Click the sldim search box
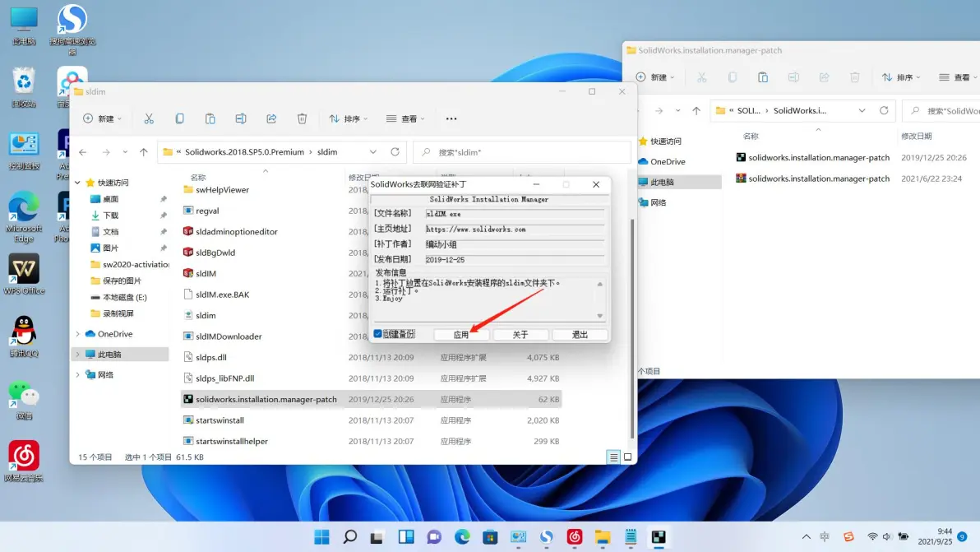Viewport: 980px width, 552px height. pyautogui.click(x=522, y=152)
